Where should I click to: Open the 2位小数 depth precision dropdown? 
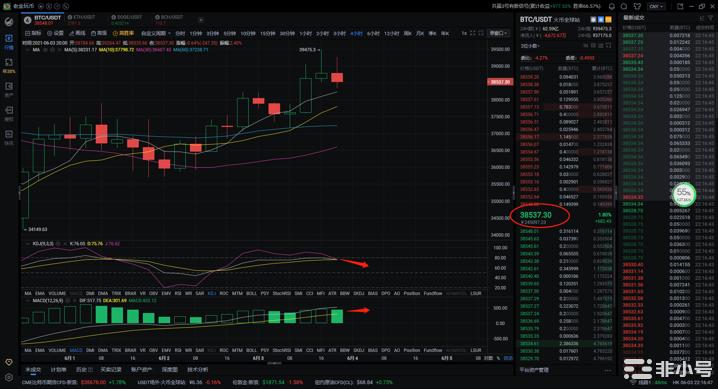[531, 46]
